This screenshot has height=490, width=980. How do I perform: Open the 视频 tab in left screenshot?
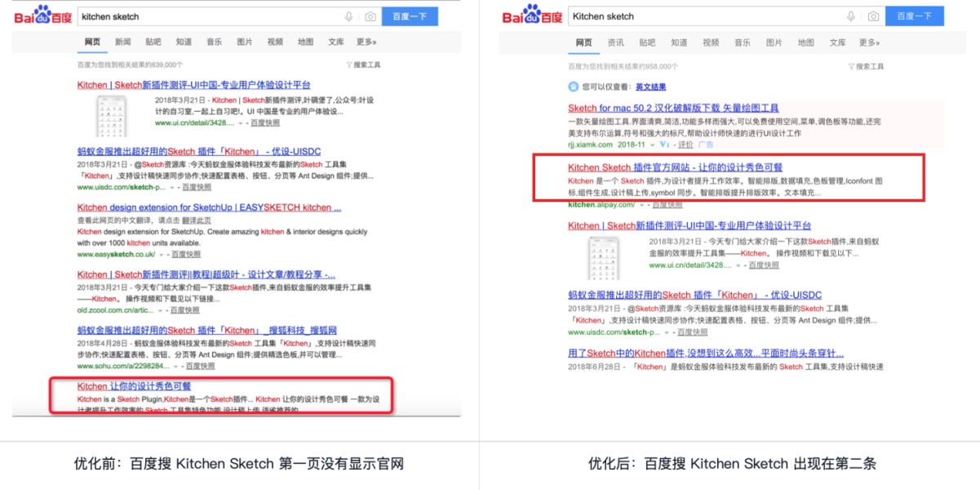(275, 42)
